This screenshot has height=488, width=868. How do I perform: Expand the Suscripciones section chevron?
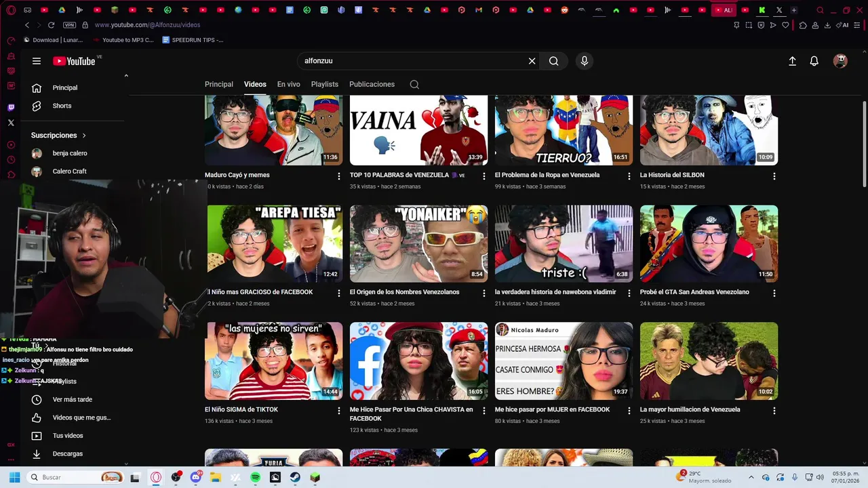click(x=84, y=136)
